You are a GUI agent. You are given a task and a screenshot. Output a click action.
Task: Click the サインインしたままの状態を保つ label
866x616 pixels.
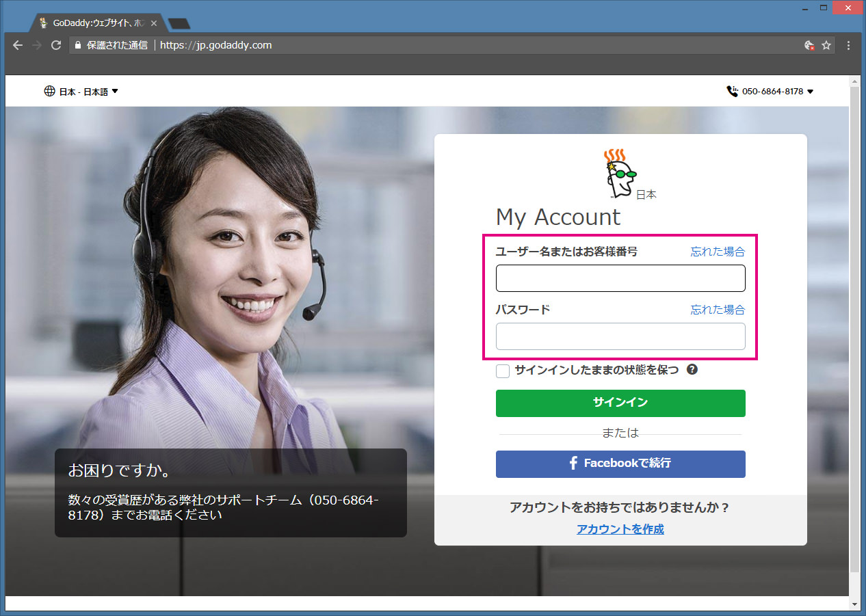pyautogui.click(x=596, y=370)
